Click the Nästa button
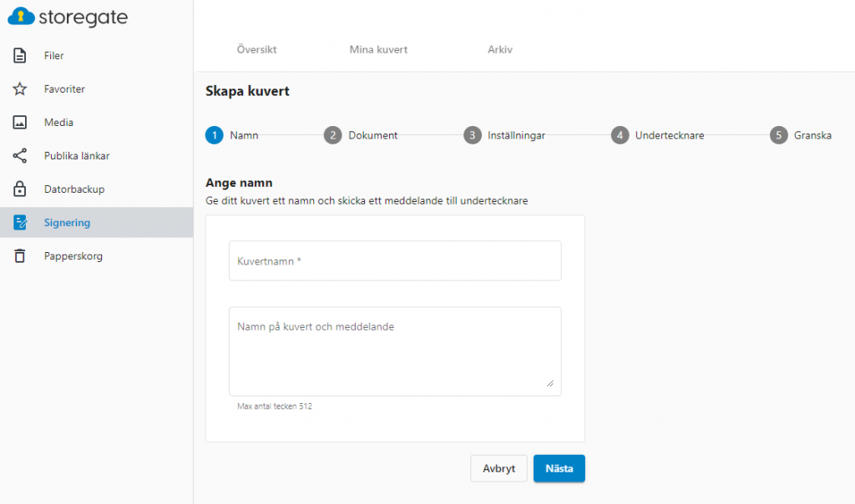 click(559, 469)
